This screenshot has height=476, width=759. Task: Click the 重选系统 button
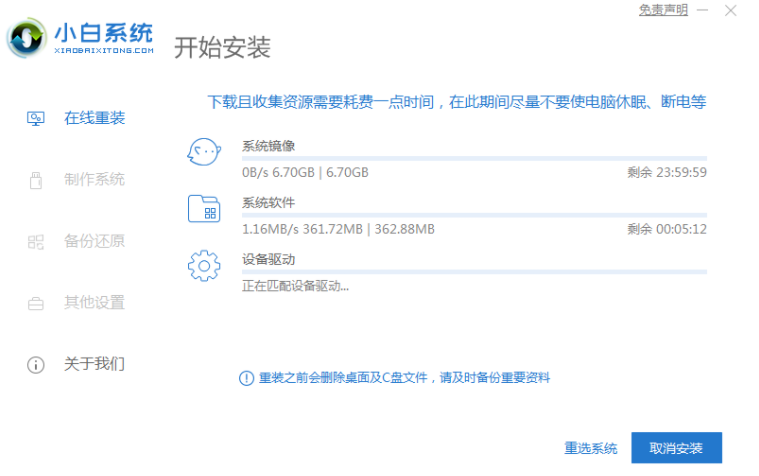pos(590,448)
